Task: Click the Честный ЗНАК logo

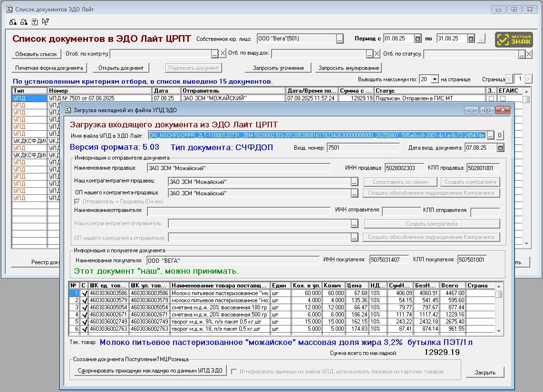Action: point(514,40)
